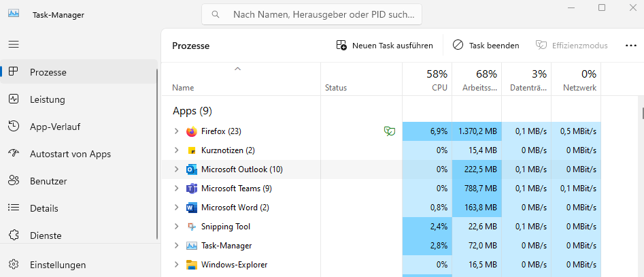Expand the Snipping Tool process entry
The width and height of the screenshot is (644, 277).
[177, 227]
